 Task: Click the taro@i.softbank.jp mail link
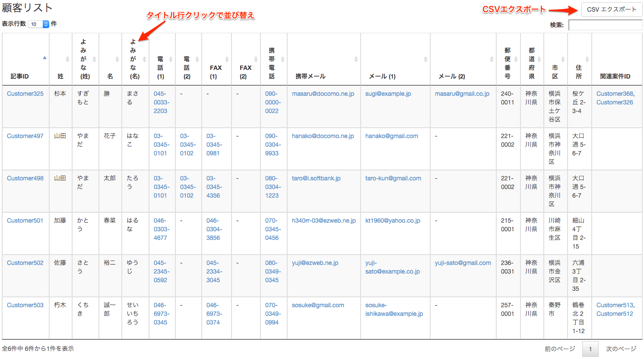[316, 178]
